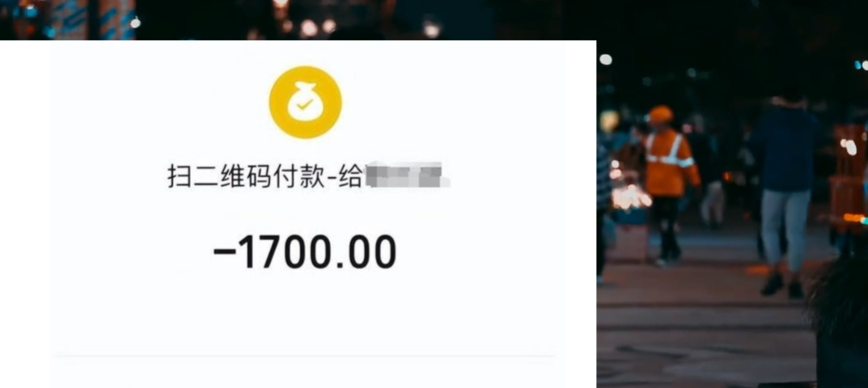Screen dimensions: 868x388
Task: Click the -1700.00 payment amount
Action: [305, 252]
